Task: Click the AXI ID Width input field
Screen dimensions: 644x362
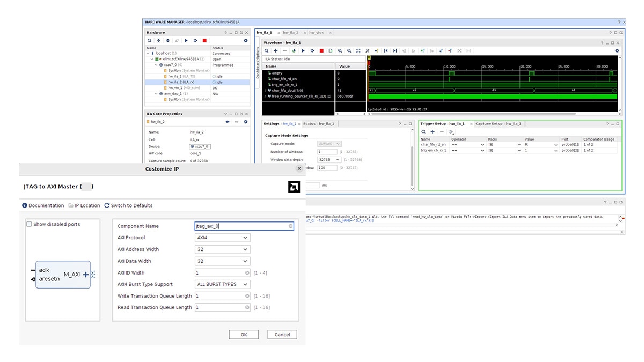Action: [x=222, y=272]
